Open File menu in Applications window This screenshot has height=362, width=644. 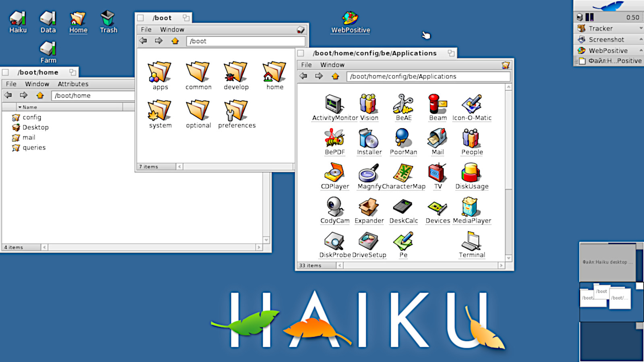pyautogui.click(x=306, y=65)
